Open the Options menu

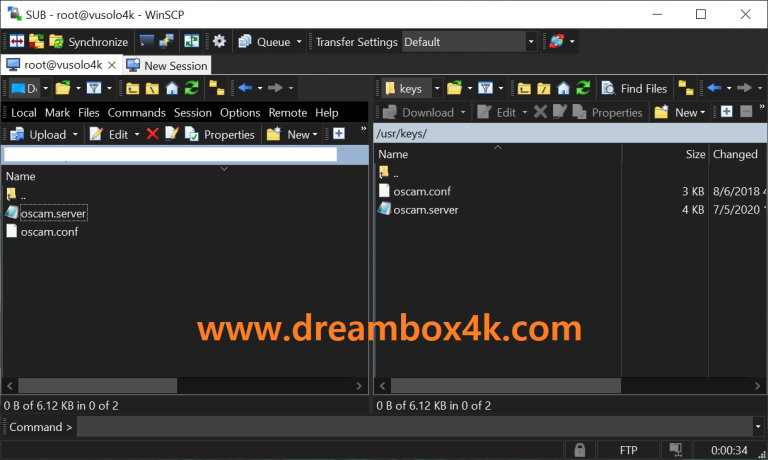click(240, 113)
